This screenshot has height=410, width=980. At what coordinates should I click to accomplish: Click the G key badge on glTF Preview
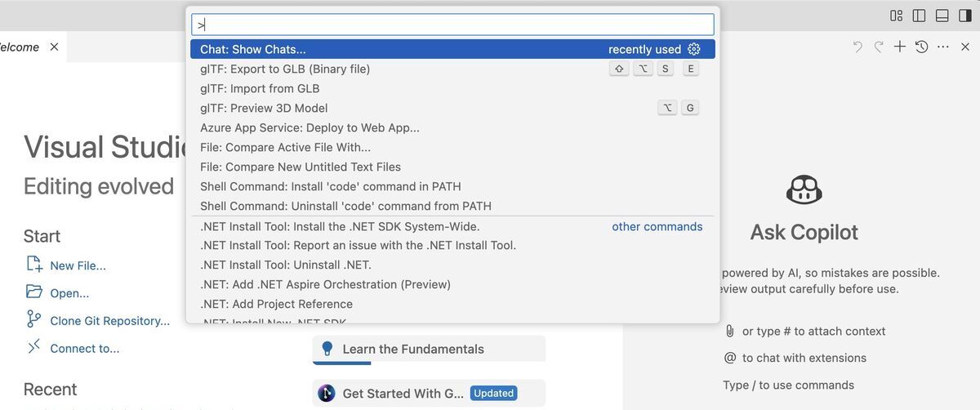pyautogui.click(x=690, y=108)
